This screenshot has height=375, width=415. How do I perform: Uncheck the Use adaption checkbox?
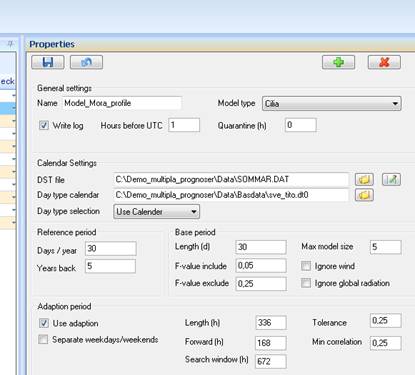44,323
